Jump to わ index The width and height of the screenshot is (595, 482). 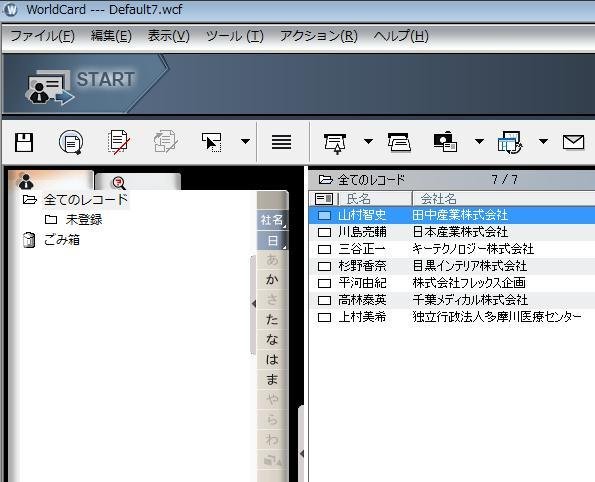point(272,439)
